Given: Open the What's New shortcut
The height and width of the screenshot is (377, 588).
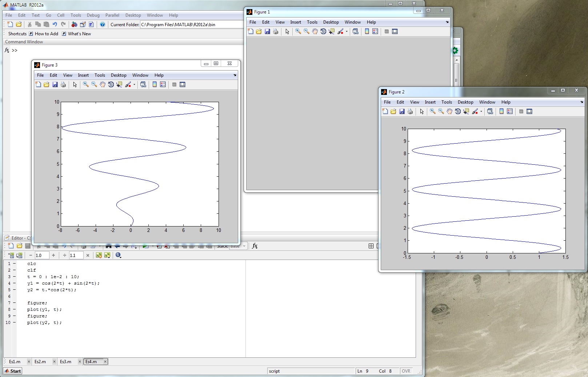Looking at the screenshot, I should point(79,34).
